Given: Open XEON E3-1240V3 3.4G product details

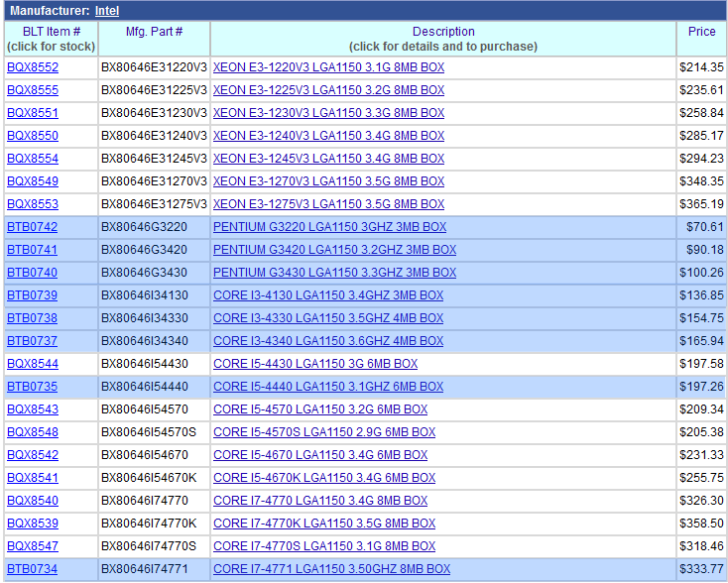Looking at the screenshot, I should click(x=328, y=136).
